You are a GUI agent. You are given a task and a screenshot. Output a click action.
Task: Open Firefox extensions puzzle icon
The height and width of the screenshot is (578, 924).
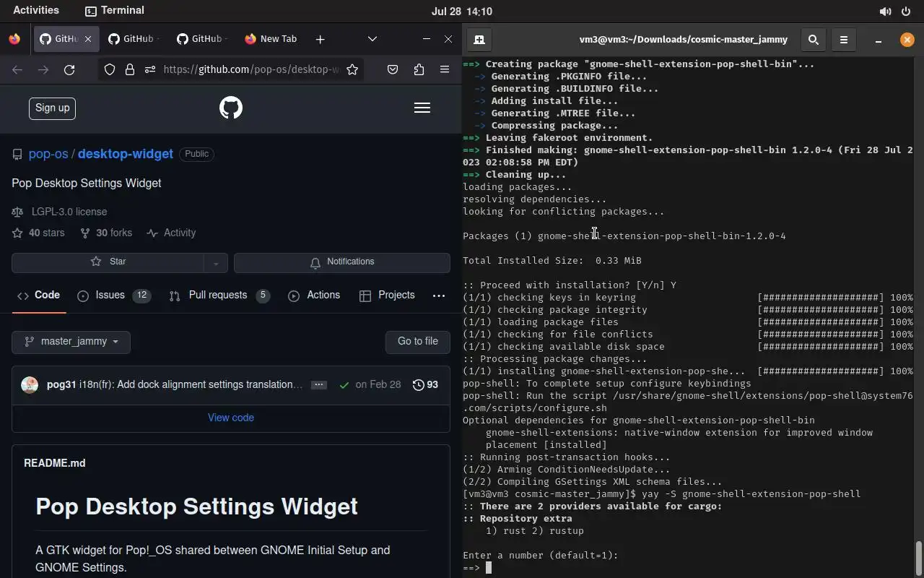(x=419, y=69)
